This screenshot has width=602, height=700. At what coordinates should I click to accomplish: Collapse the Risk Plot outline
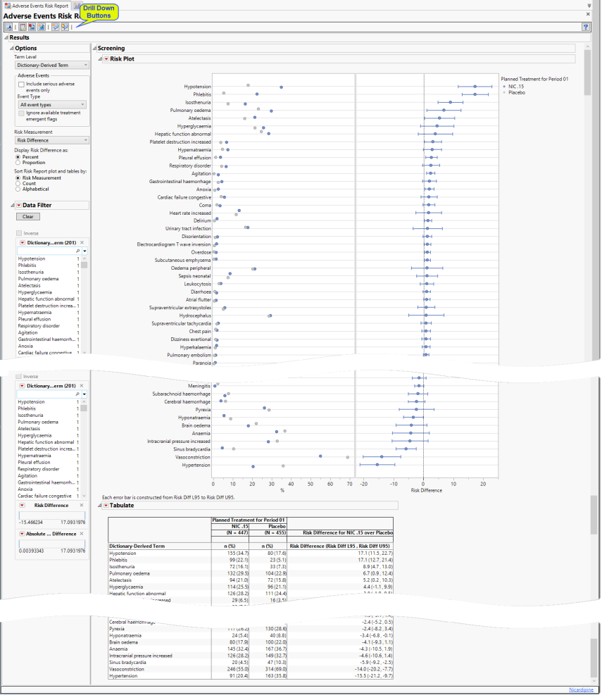(101, 59)
